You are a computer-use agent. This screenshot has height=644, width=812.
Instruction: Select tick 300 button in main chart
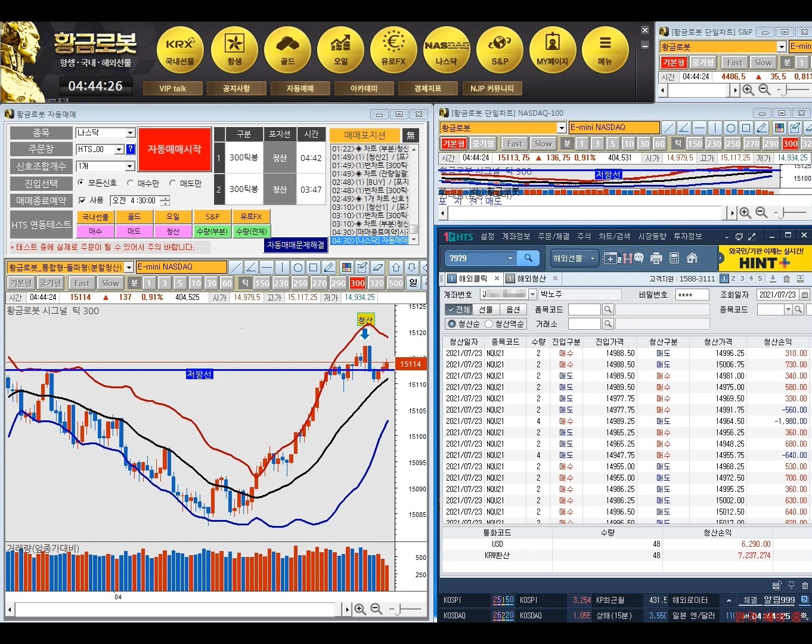coord(357,283)
